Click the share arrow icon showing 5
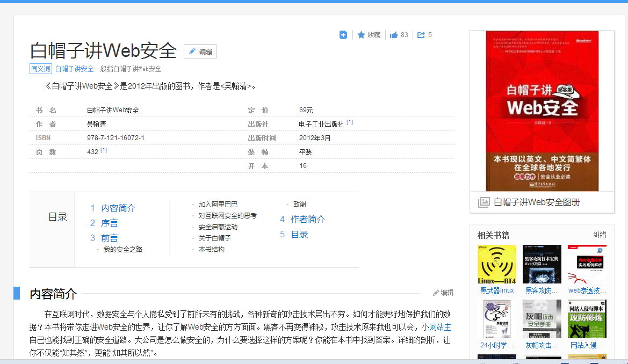628x364 pixels. click(x=421, y=34)
